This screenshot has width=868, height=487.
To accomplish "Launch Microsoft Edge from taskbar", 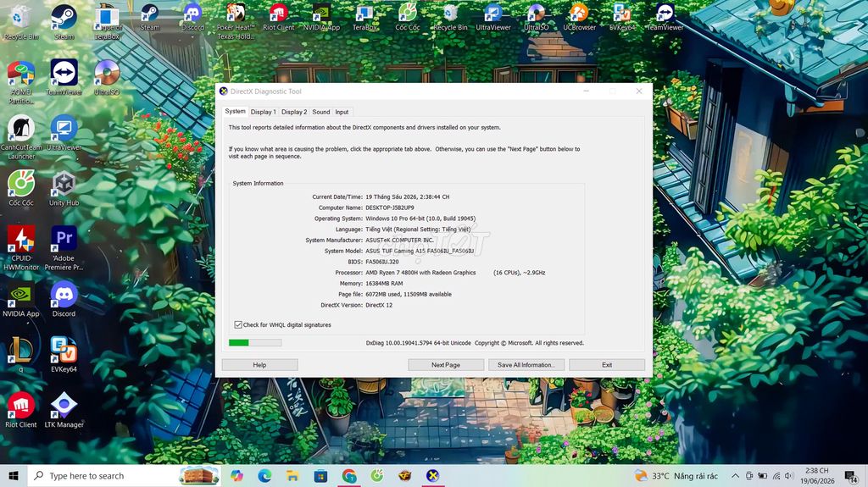I will pos(264,475).
